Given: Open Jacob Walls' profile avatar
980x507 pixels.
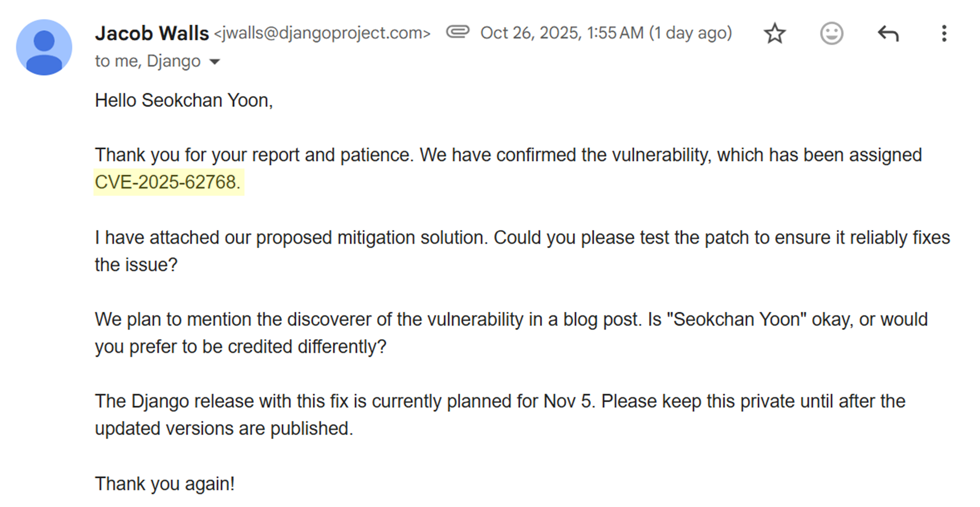Looking at the screenshot, I should point(44,47).
